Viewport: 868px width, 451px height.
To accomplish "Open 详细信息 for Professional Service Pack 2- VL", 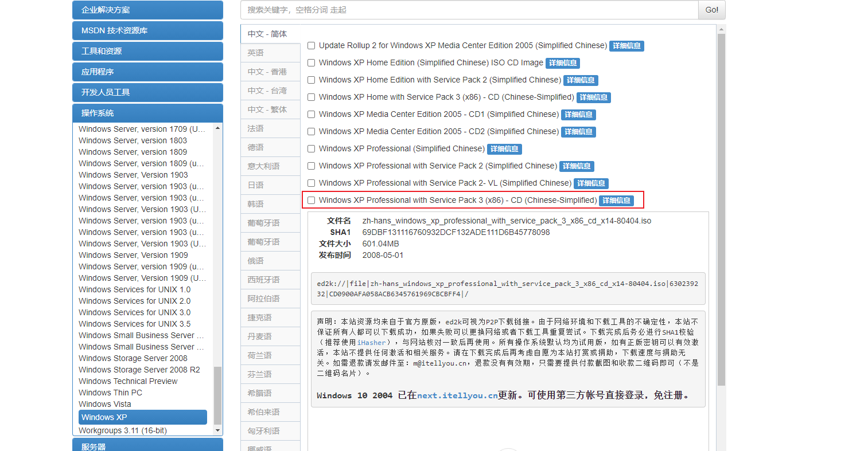I will coord(591,183).
